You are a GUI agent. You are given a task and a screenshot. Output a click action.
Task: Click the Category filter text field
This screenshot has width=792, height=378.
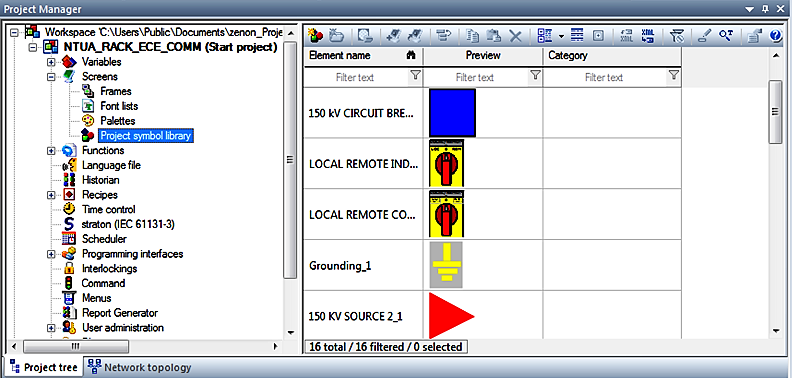coord(604,77)
